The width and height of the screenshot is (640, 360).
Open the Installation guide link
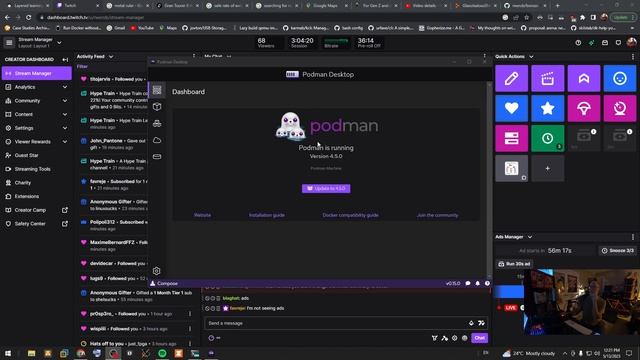pos(267,215)
